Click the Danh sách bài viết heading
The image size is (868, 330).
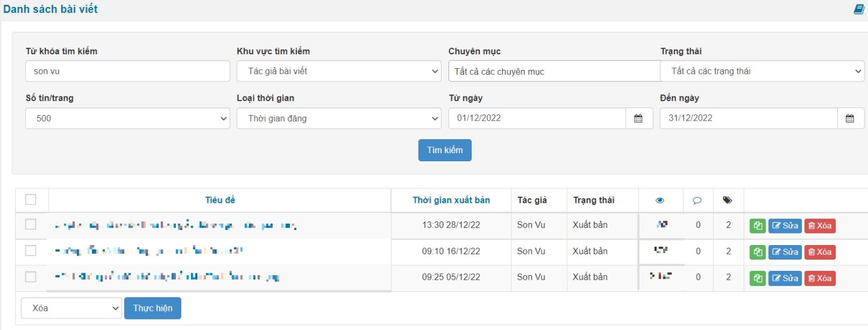50,9
